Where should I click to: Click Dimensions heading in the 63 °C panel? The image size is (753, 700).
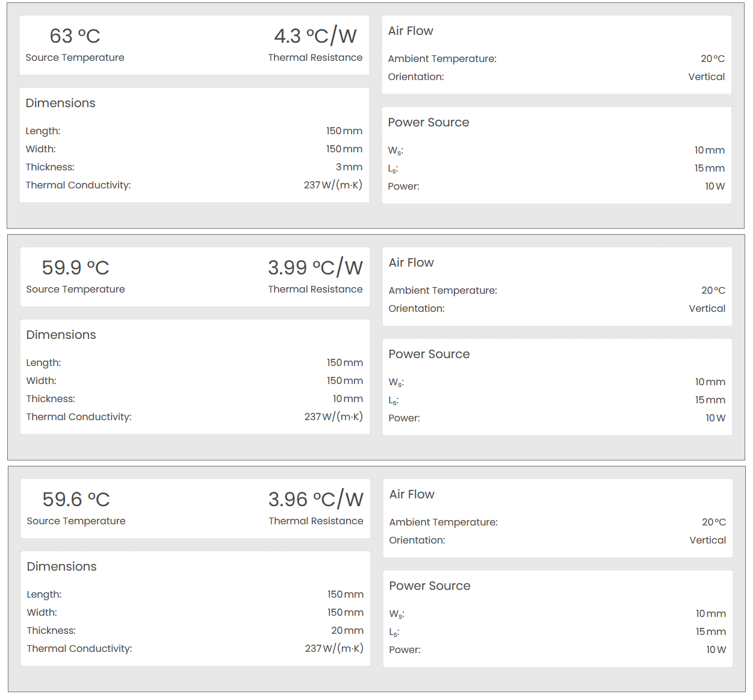point(60,104)
